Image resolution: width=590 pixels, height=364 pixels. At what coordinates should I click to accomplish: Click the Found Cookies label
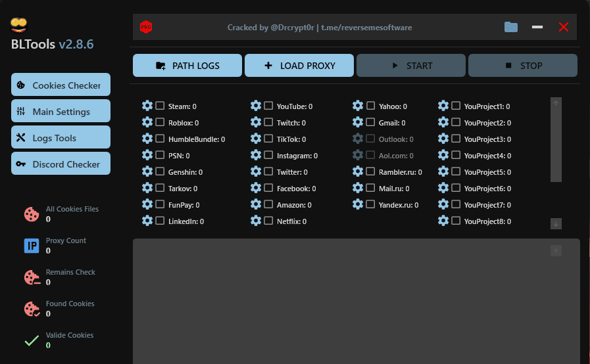click(x=70, y=304)
